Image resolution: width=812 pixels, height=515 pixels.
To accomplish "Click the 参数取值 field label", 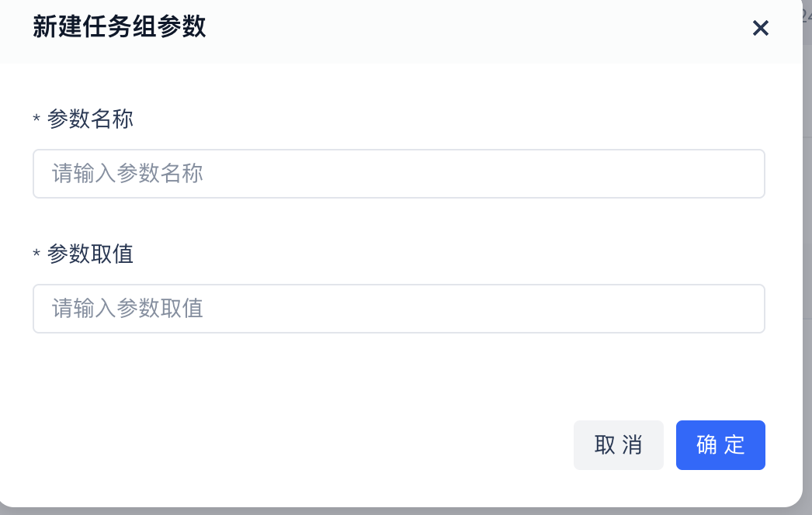I will [x=90, y=254].
